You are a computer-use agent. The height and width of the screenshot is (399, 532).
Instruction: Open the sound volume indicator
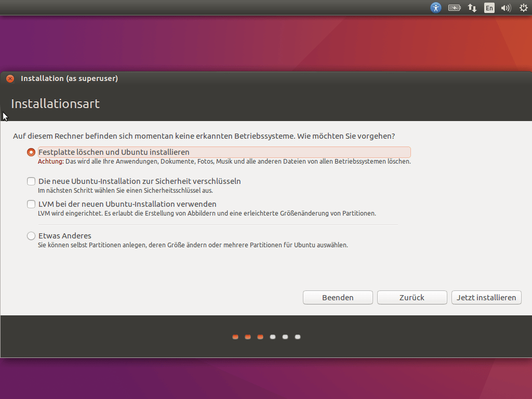(x=506, y=7)
